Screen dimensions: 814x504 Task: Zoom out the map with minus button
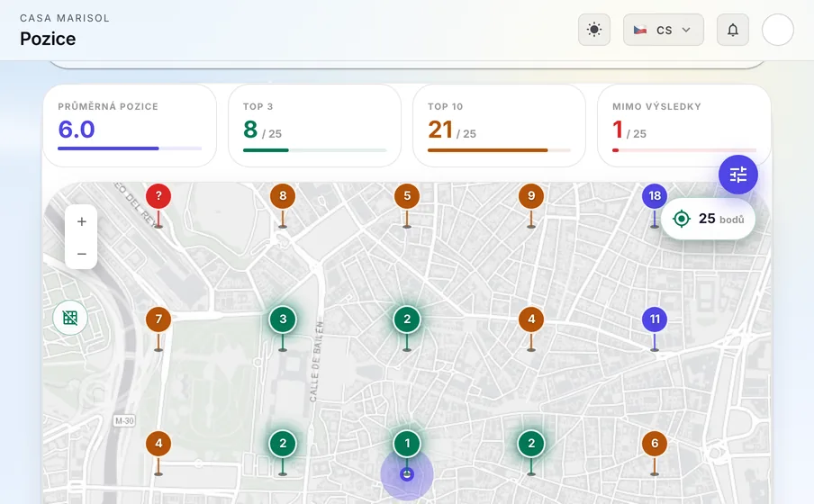(82, 254)
